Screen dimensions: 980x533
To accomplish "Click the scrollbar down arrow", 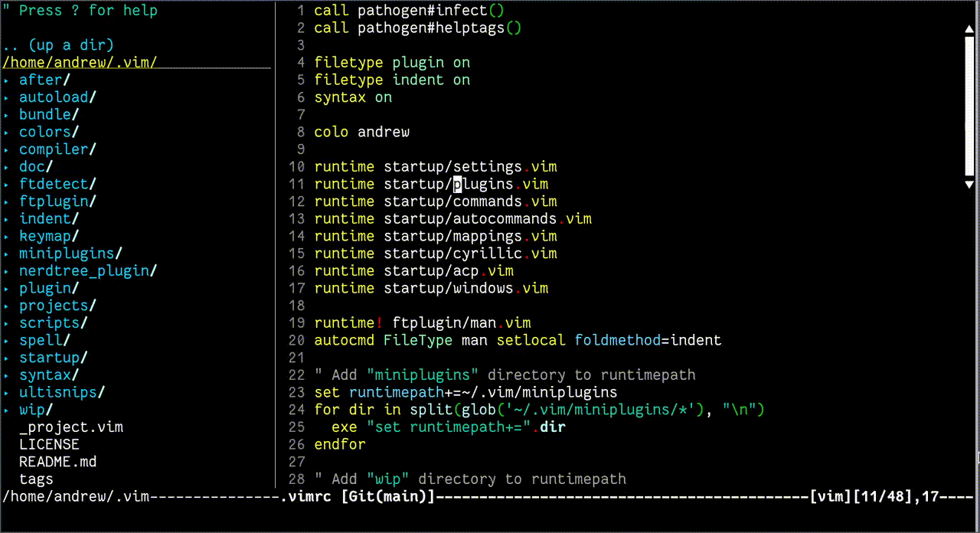I will (x=969, y=185).
